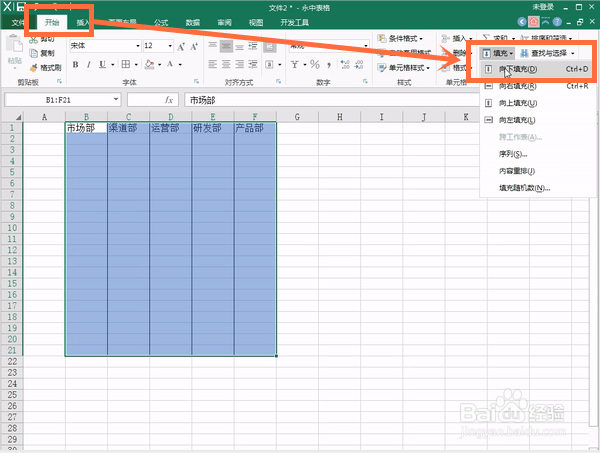Click the Paste (粘贴) clipboard icon
Screen dimensions: 600x453
pos(15,44)
